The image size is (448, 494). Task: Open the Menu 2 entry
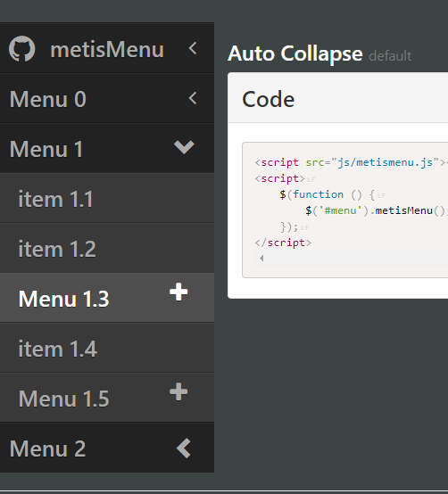tap(107, 448)
